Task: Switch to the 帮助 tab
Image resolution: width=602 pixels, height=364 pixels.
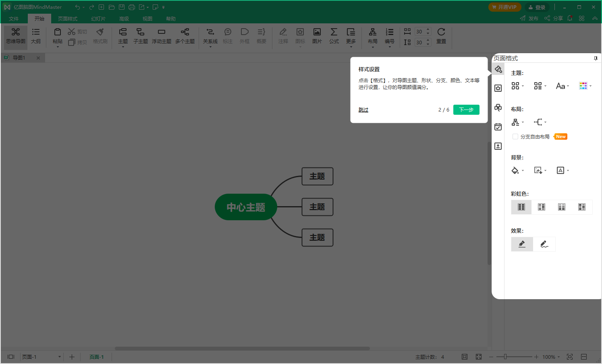Action: point(171,19)
